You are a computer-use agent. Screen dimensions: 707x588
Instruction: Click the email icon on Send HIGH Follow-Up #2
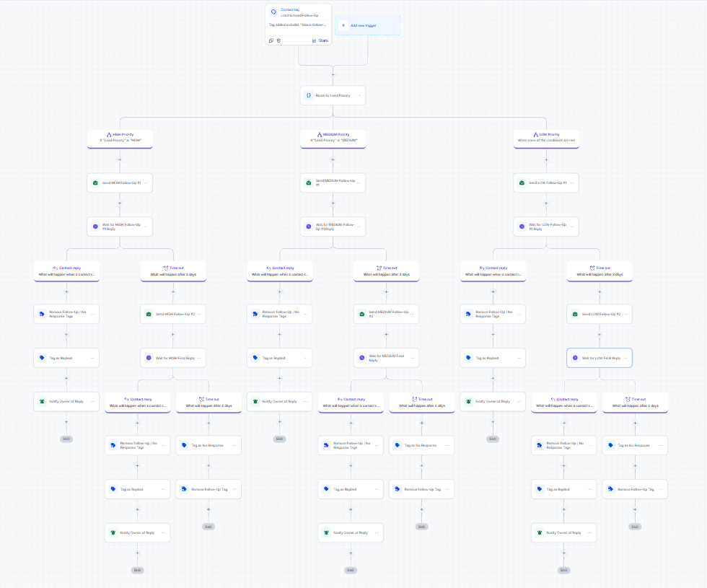(x=149, y=314)
